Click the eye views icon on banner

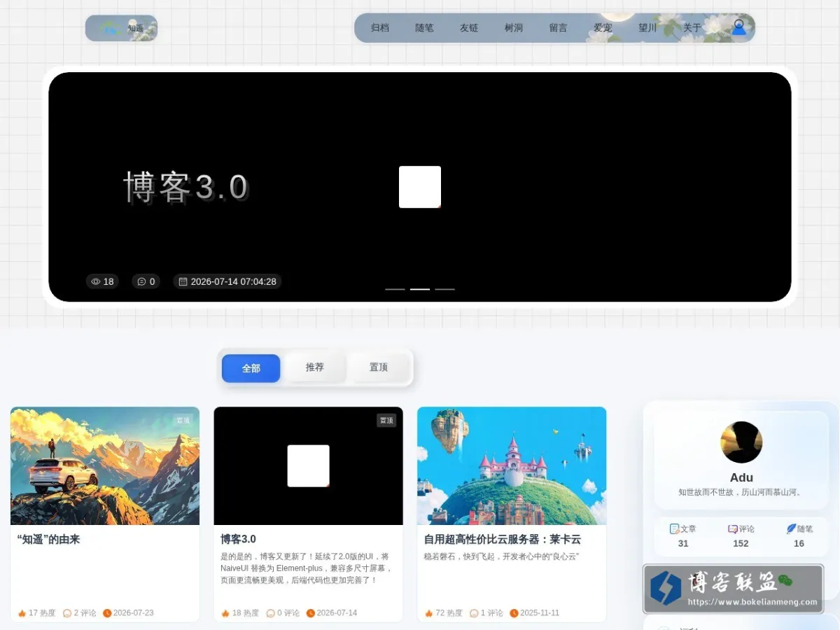(96, 281)
